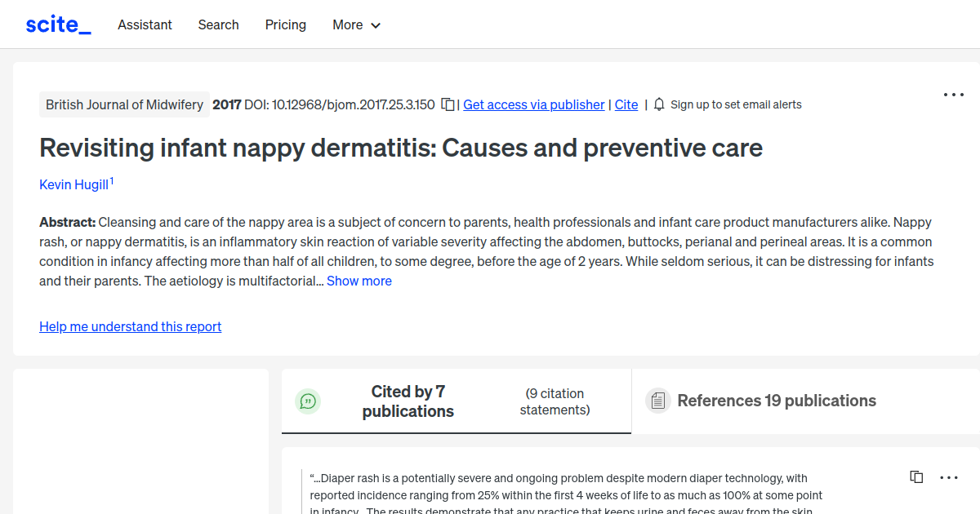Click the copy icon on the citation statement
Viewport: 980px width, 514px height.
tap(916, 476)
